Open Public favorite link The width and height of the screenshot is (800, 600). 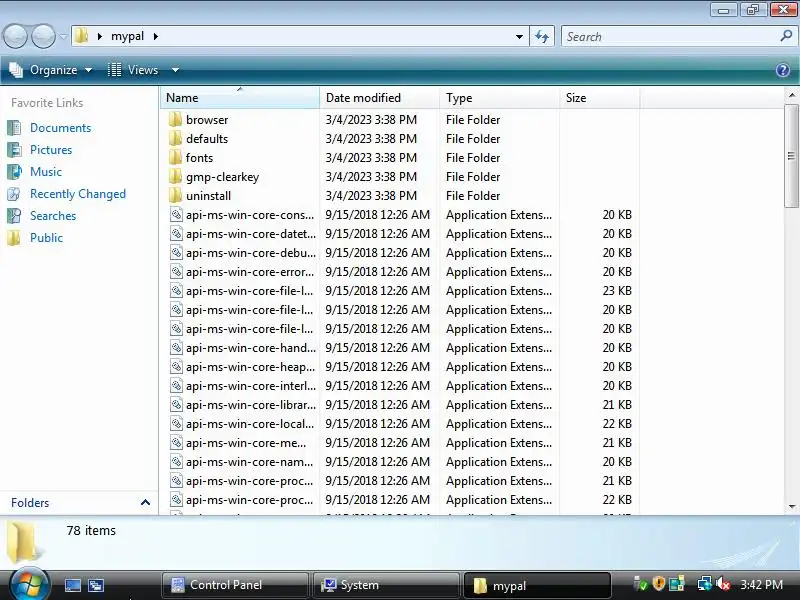click(46, 238)
